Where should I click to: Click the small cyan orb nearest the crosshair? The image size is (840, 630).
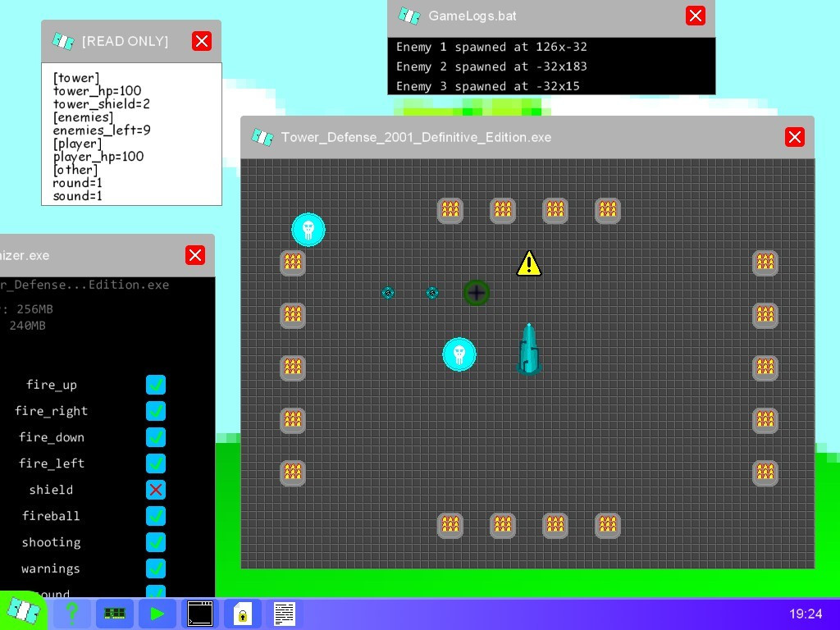coord(432,293)
